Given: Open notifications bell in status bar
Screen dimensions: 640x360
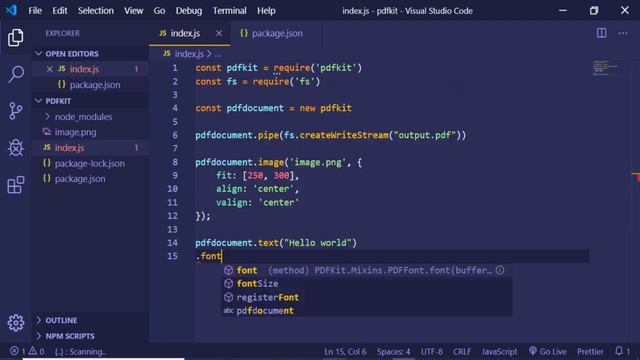Looking at the screenshot, I should tap(619, 351).
